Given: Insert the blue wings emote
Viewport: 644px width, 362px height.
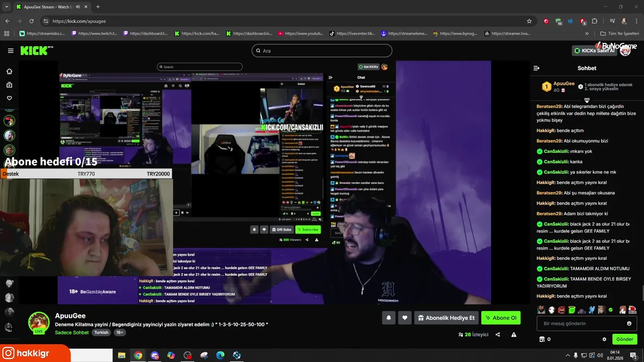Looking at the screenshot, I should click(592, 310).
